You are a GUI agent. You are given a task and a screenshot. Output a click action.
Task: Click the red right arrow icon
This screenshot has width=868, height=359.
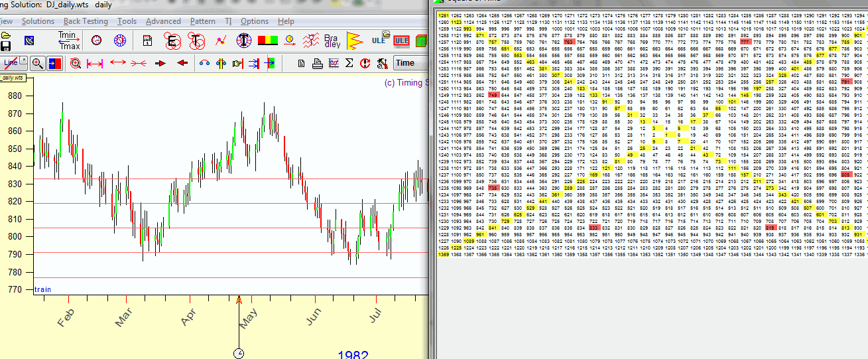[x=160, y=63]
